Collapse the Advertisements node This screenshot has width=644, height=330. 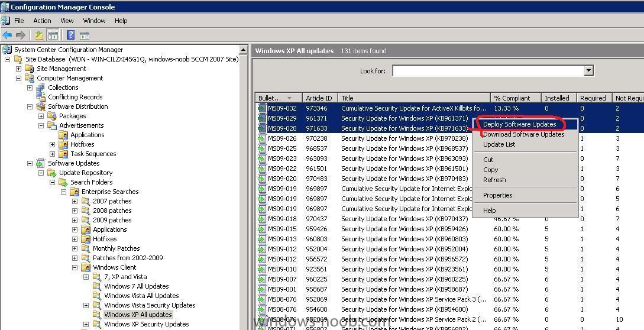coord(41,125)
